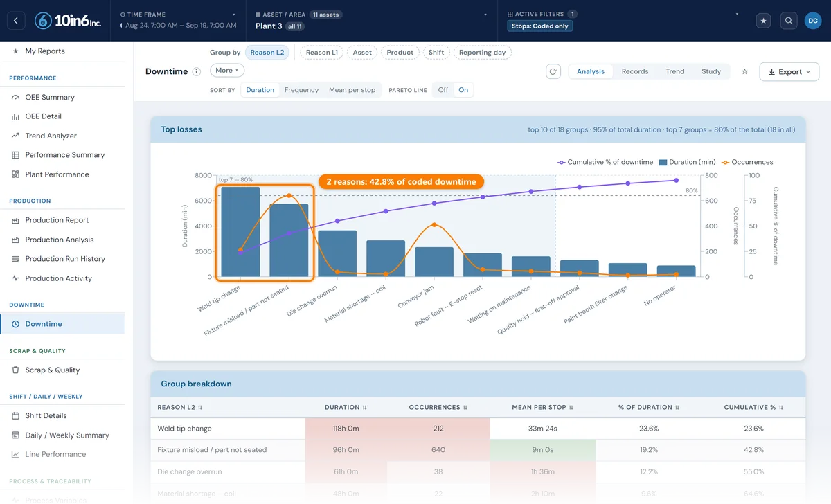Turn Pareto line On
The height and width of the screenshot is (504, 831).
pos(463,90)
